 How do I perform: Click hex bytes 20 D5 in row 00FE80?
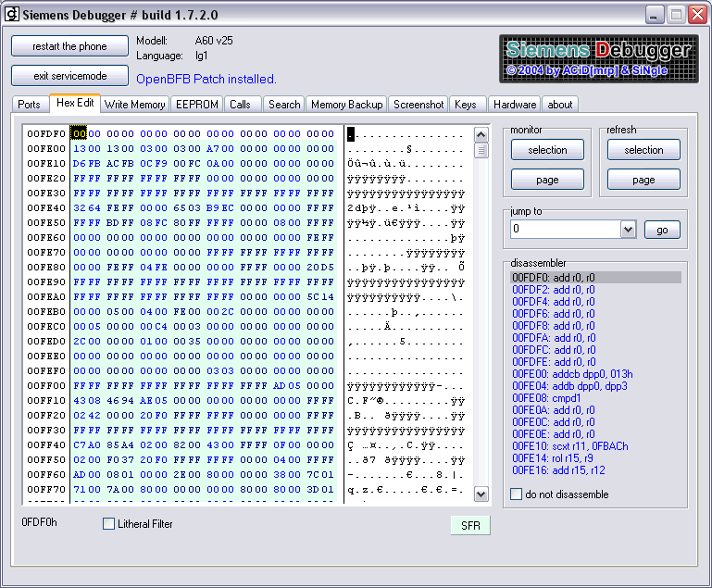click(320, 267)
